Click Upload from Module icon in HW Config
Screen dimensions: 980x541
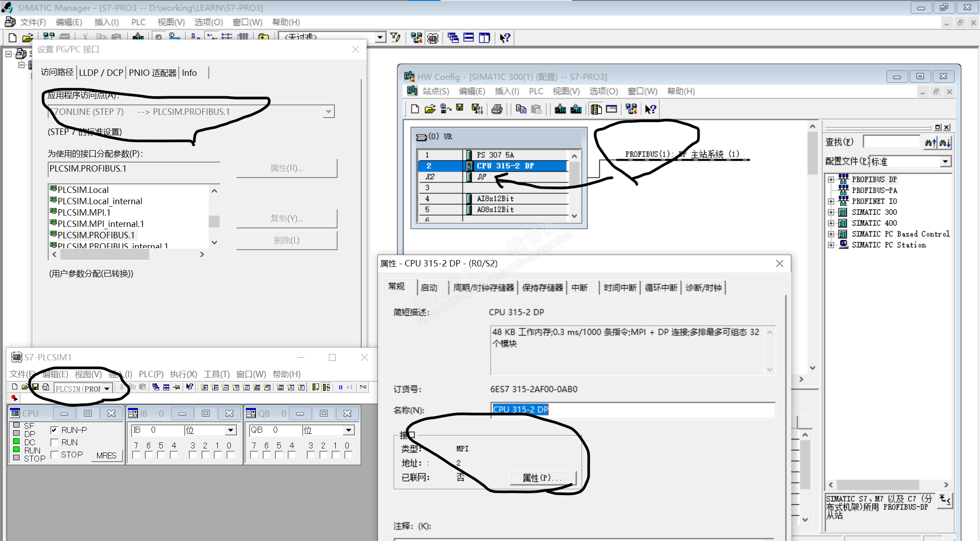576,109
